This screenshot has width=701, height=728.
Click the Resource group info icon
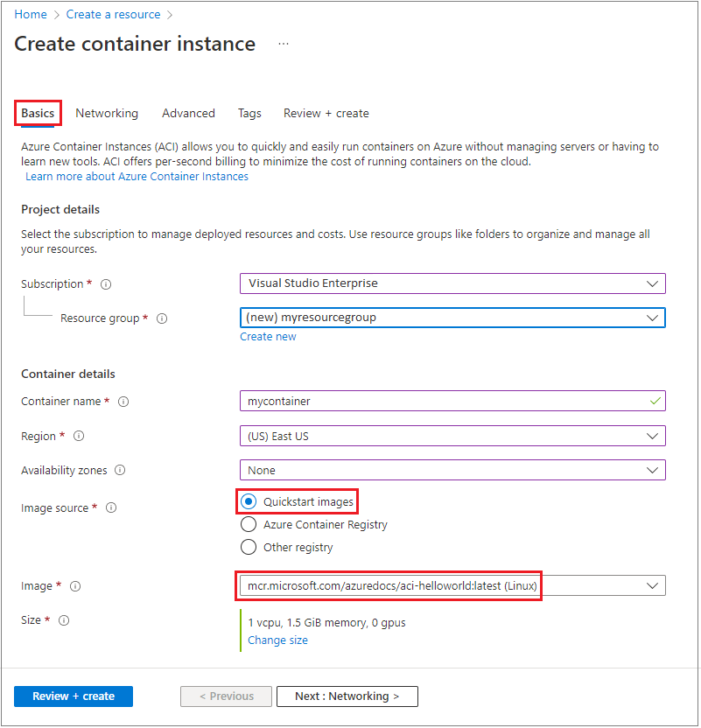[x=162, y=318]
